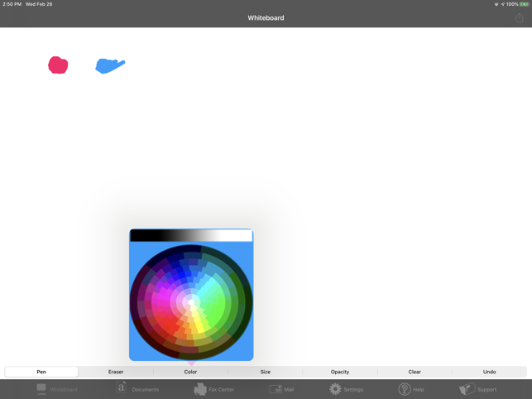Open the Whiteboard tab icon
The height and width of the screenshot is (399, 532).
pyautogui.click(x=41, y=389)
